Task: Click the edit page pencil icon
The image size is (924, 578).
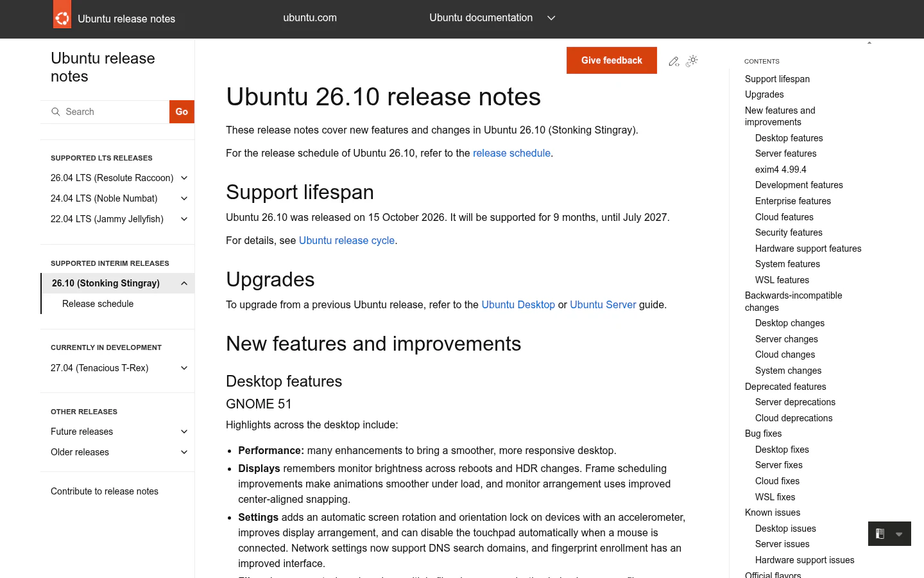Action: click(x=674, y=61)
